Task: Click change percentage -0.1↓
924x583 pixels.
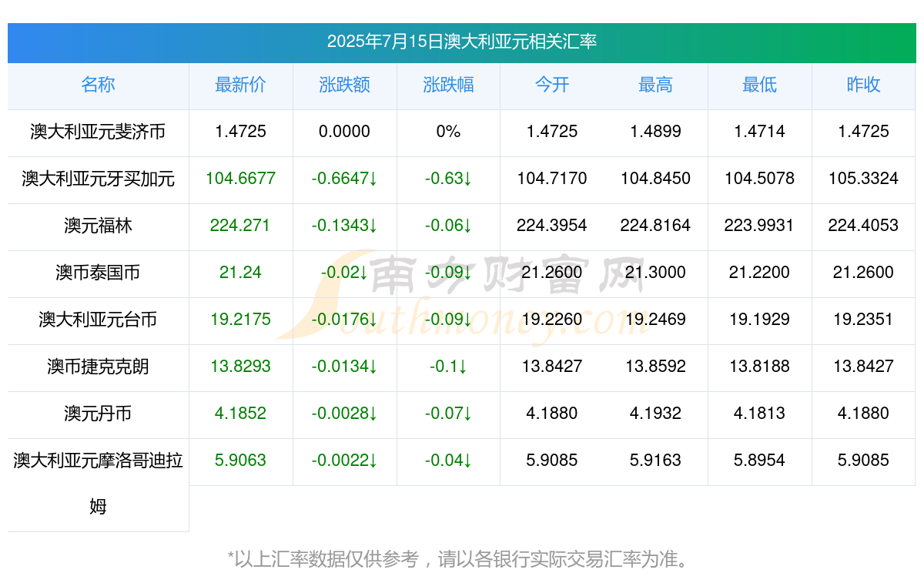Action: pyautogui.click(x=448, y=367)
